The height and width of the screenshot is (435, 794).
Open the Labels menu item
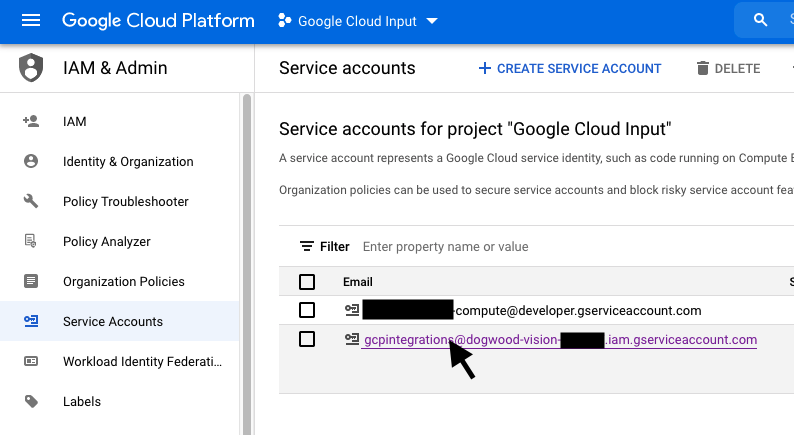pos(82,402)
